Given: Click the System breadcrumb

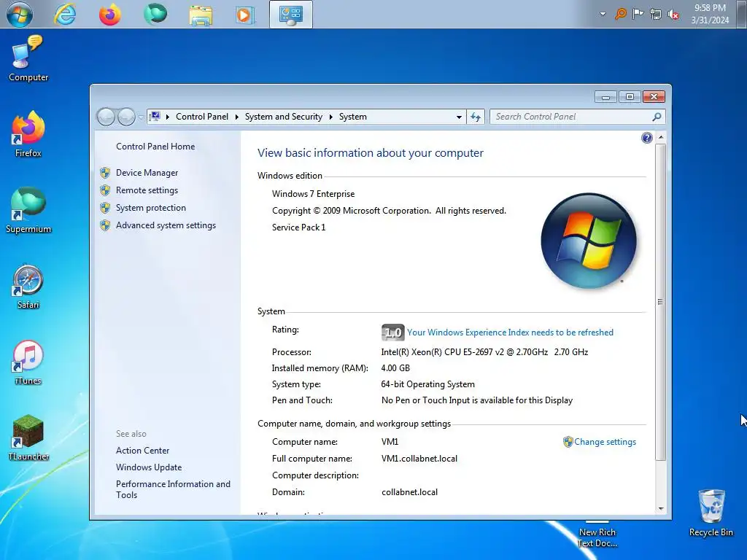Looking at the screenshot, I should tap(353, 117).
